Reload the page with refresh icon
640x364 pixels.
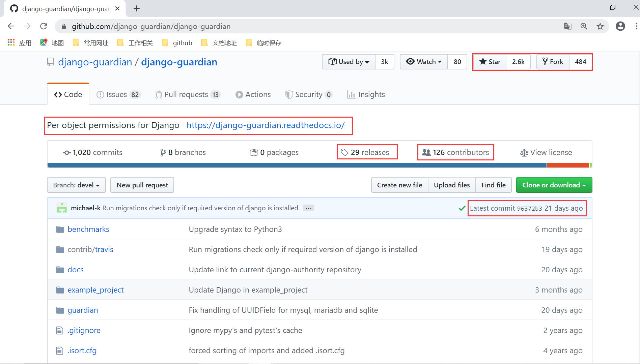tap(44, 26)
